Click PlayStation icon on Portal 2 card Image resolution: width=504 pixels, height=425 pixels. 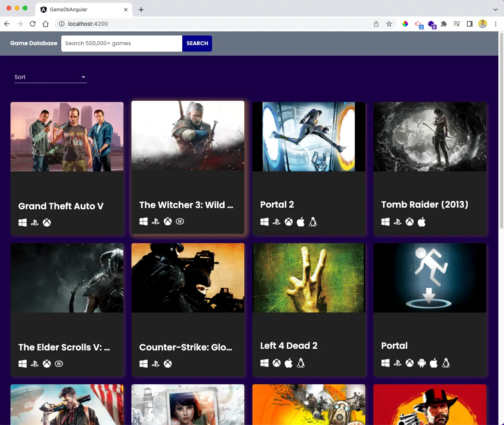(277, 222)
